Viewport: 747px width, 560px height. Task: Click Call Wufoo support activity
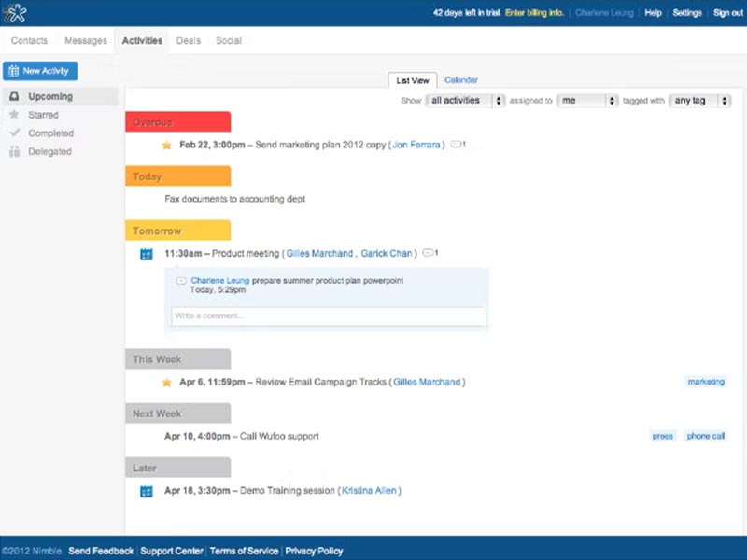click(279, 436)
